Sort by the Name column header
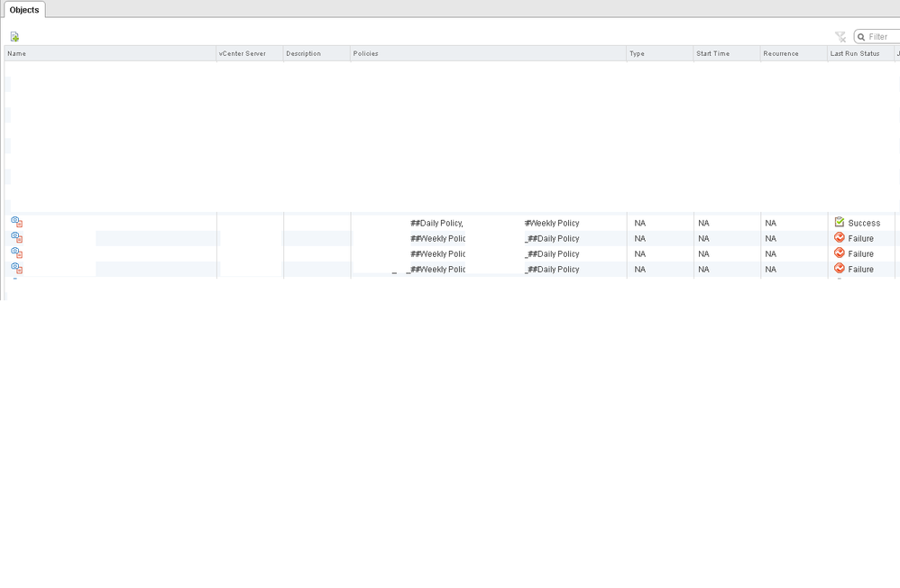The image size is (900, 588). (x=17, y=54)
